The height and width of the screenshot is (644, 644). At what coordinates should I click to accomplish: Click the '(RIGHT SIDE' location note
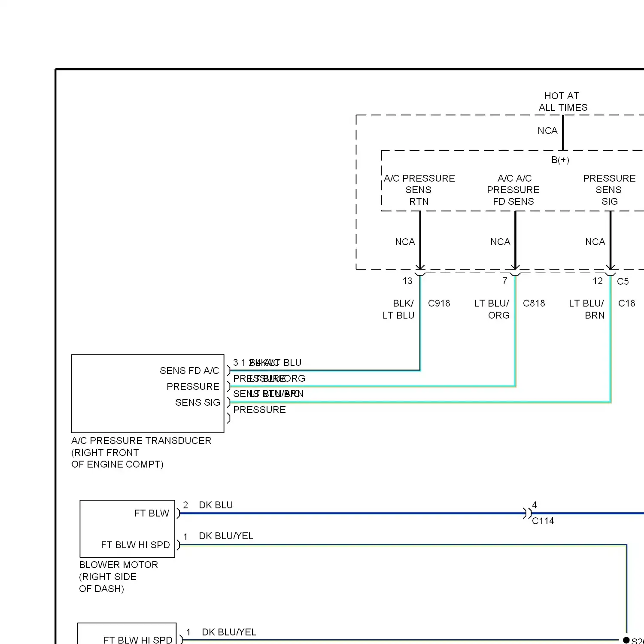(x=108, y=577)
